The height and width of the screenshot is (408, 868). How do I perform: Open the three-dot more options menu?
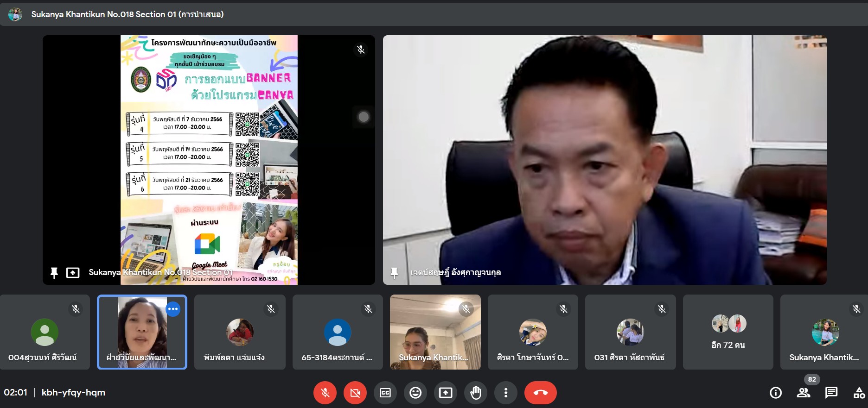coord(506,393)
